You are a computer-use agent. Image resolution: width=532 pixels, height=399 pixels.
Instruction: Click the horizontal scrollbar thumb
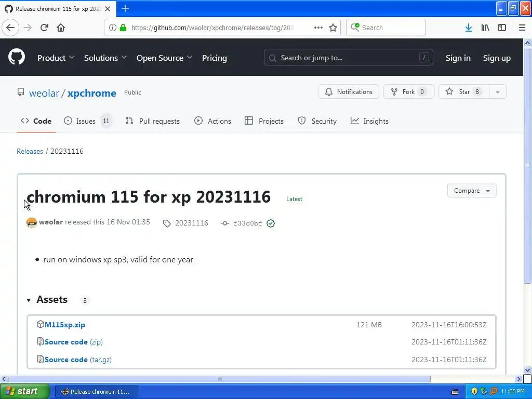click(220, 379)
